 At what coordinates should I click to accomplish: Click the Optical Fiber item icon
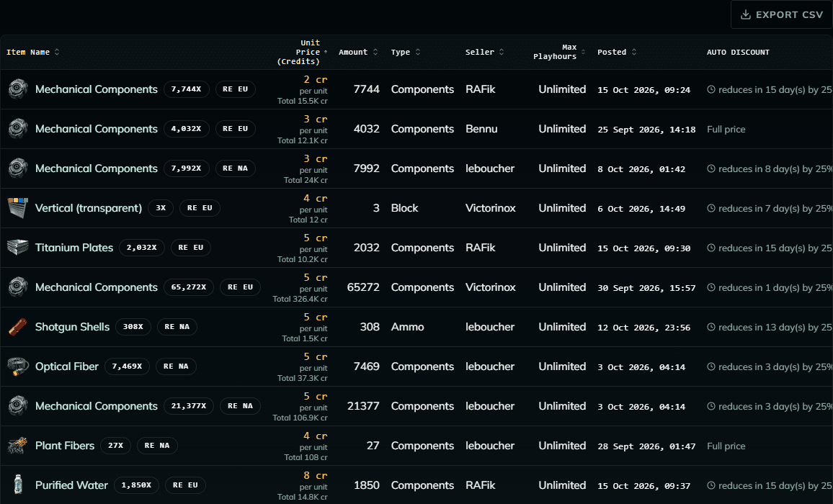tap(17, 366)
